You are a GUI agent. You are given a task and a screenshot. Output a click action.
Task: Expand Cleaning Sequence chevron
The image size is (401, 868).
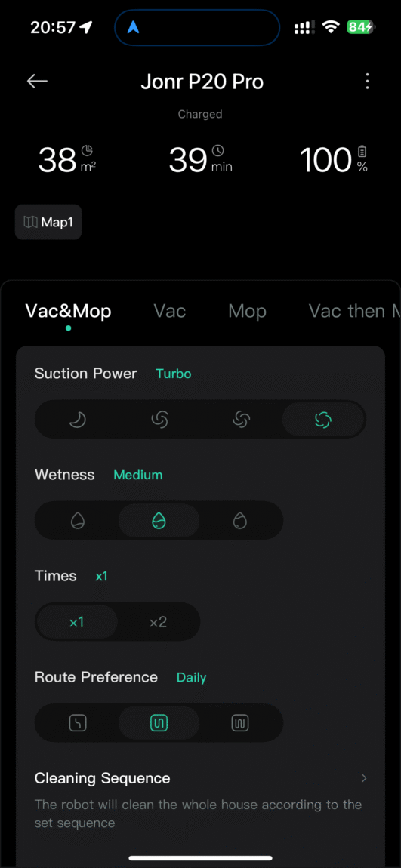(x=364, y=778)
